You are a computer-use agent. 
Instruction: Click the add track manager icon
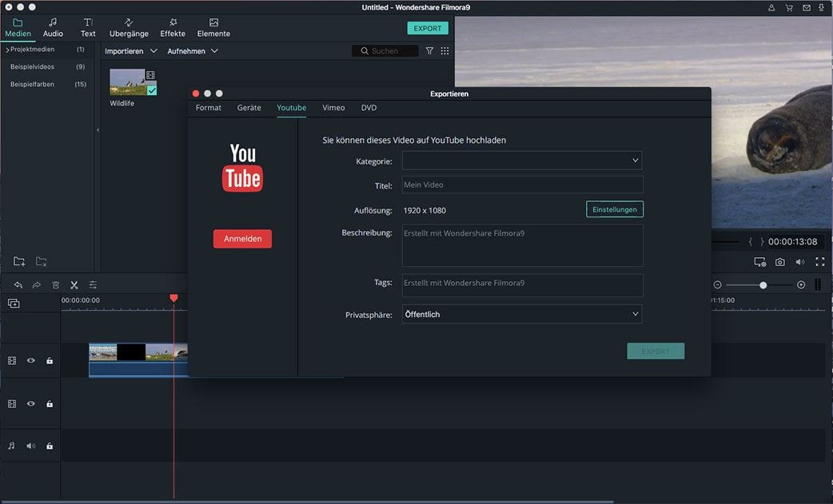pyautogui.click(x=14, y=304)
